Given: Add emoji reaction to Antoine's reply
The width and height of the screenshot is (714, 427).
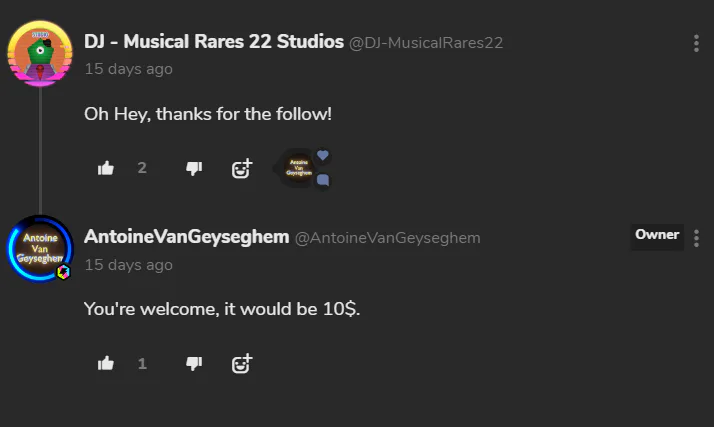Looking at the screenshot, I should tap(242, 363).
